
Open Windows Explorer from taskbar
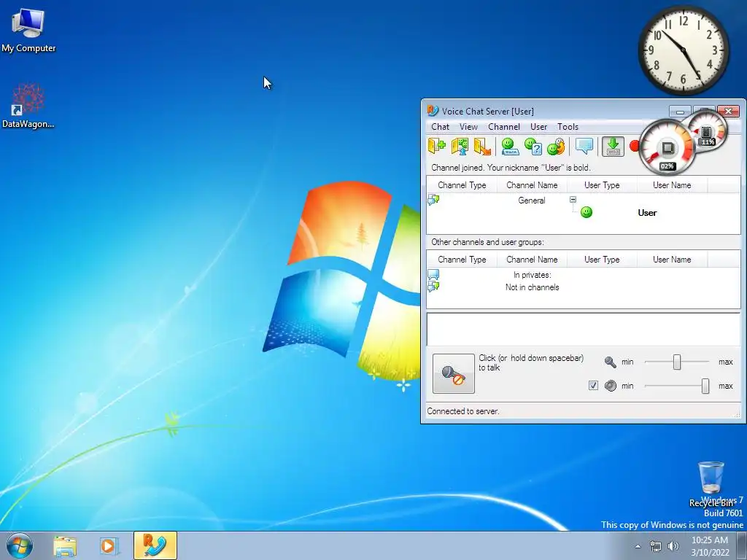tap(65, 545)
